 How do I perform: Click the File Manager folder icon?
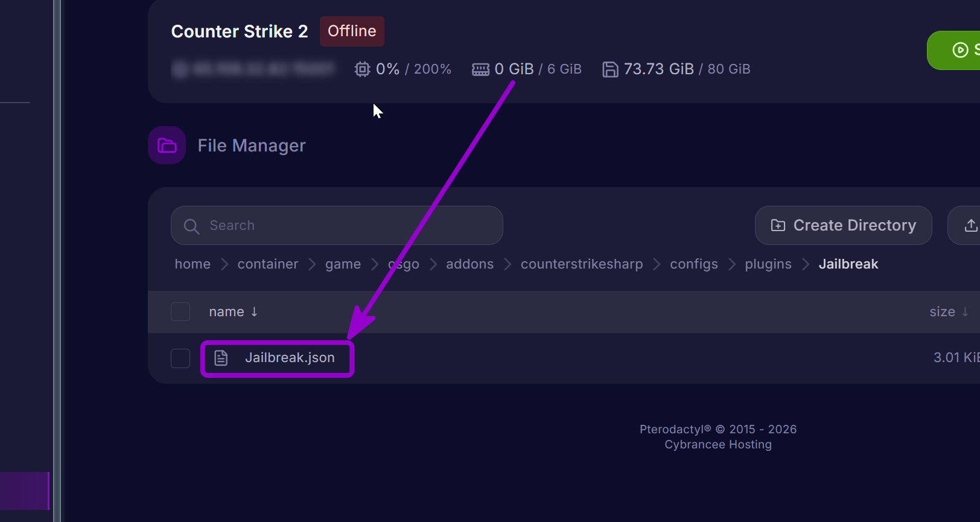167,145
